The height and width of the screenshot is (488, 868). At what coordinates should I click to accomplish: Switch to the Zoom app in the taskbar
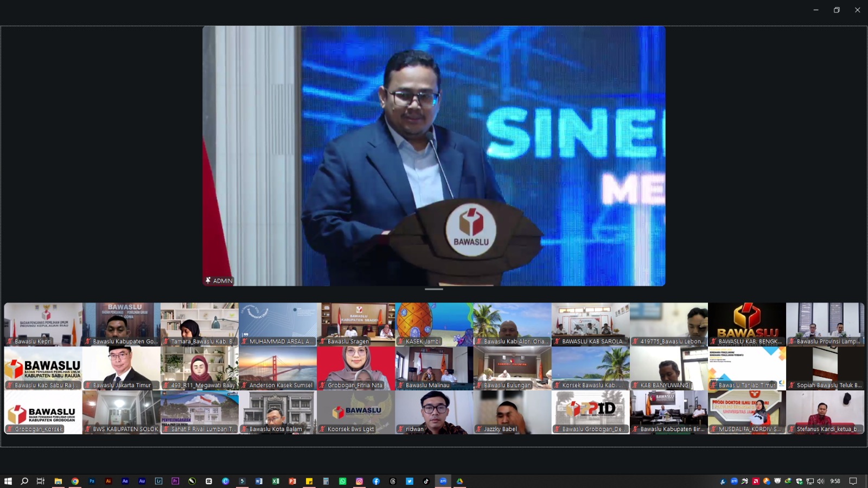(x=443, y=481)
